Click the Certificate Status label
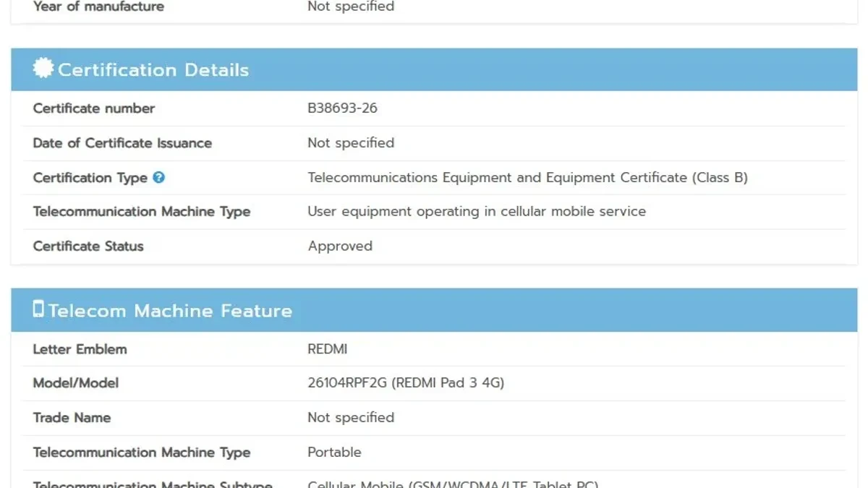Screen dimensions: 868x488 click(88, 247)
